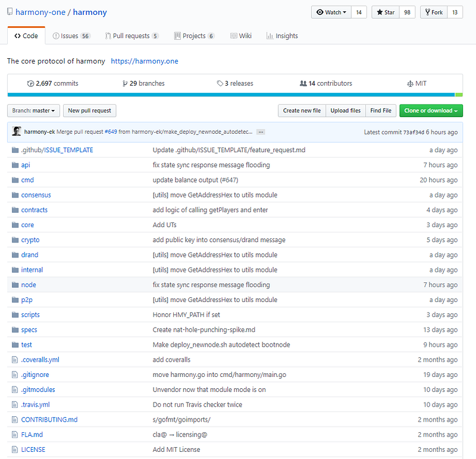
Task: Fork the harmony repository
Action: tap(434, 12)
